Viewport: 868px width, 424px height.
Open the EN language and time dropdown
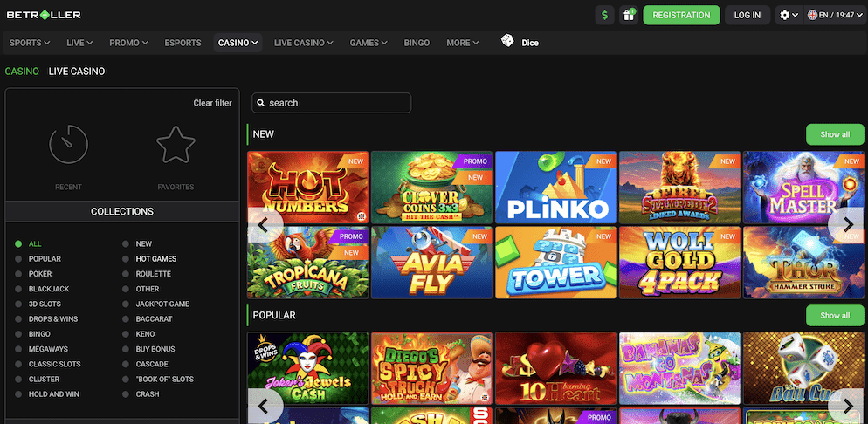pyautogui.click(x=836, y=15)
